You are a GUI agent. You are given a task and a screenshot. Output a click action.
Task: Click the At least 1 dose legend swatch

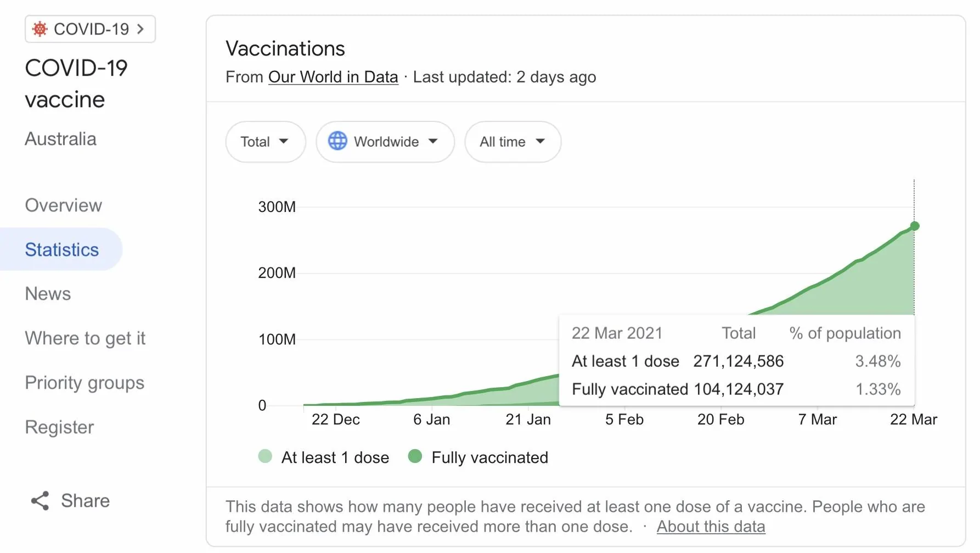coord(265,456)
